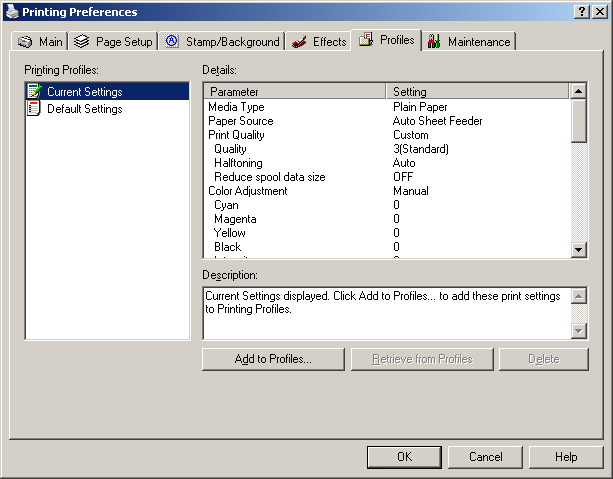
Task: Click the Maintenance tab tools icon
Action: [434, 42]
